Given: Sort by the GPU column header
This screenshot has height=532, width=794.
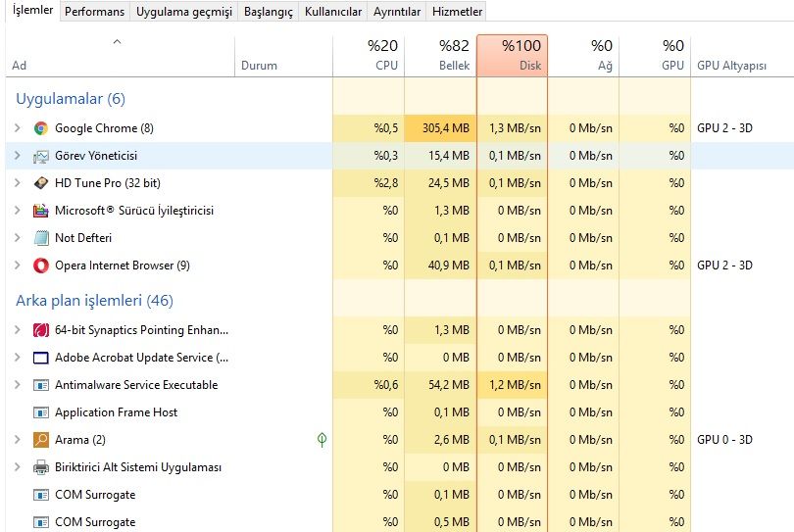Looking at the screenshot, I should pos(655,56).
